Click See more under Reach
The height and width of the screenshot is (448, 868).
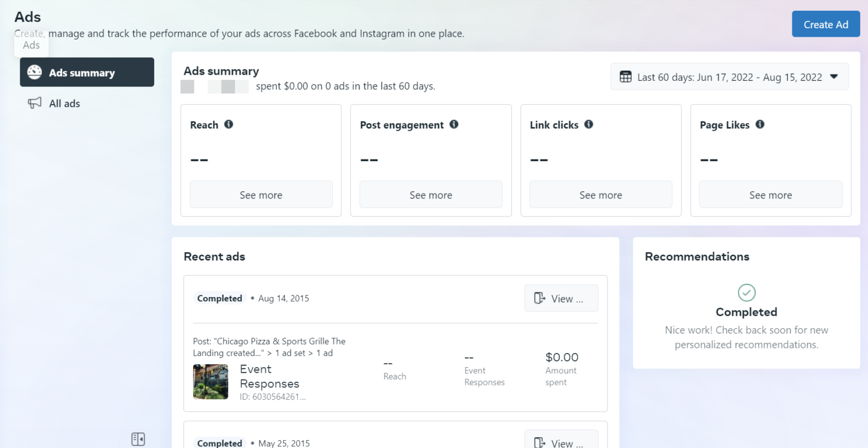click(x=261, y=194)
